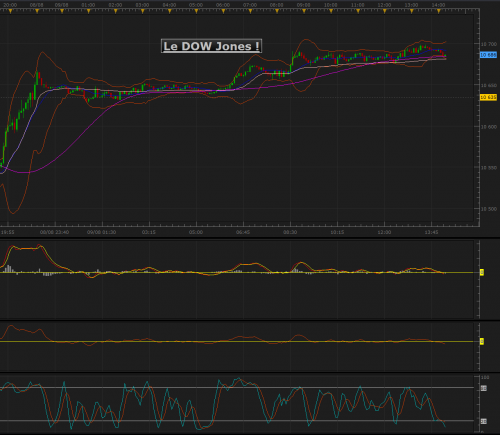Screen dimensions: 500x435
Task: Click the yellow marker under 14:00 on top timeline
Action: [x=439, y=11]
